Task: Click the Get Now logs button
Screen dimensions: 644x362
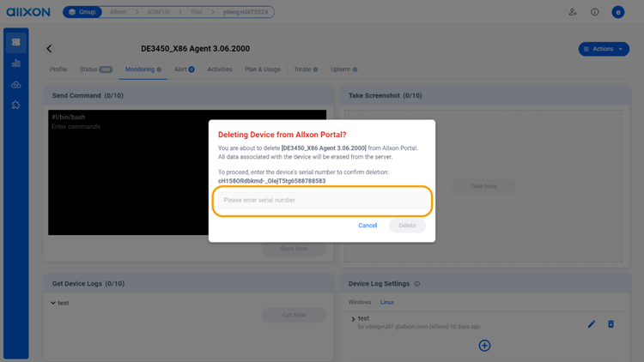Action: click(294, 315)
